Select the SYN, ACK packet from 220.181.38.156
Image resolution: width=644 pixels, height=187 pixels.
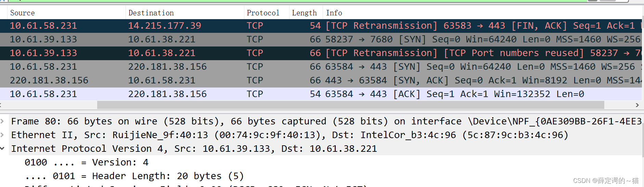(x=321, y=80)
